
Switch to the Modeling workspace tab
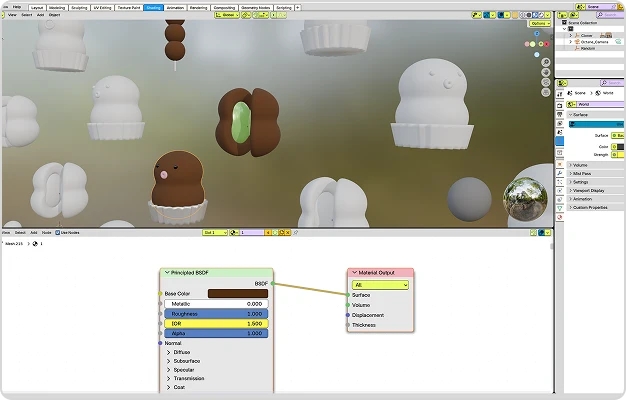[57, 8]
